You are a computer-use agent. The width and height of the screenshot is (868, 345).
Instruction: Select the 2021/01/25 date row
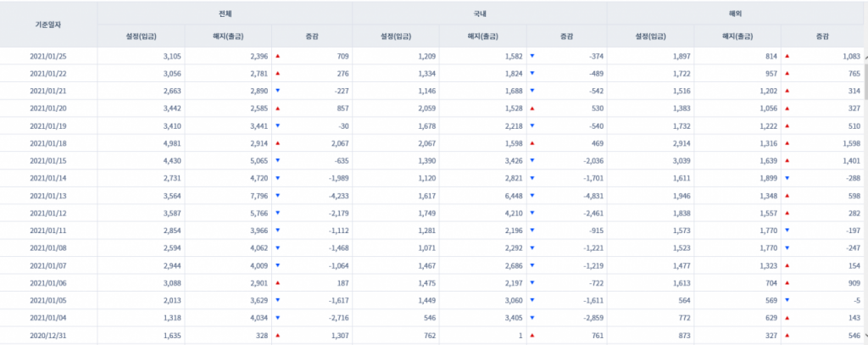pos(47,56)
